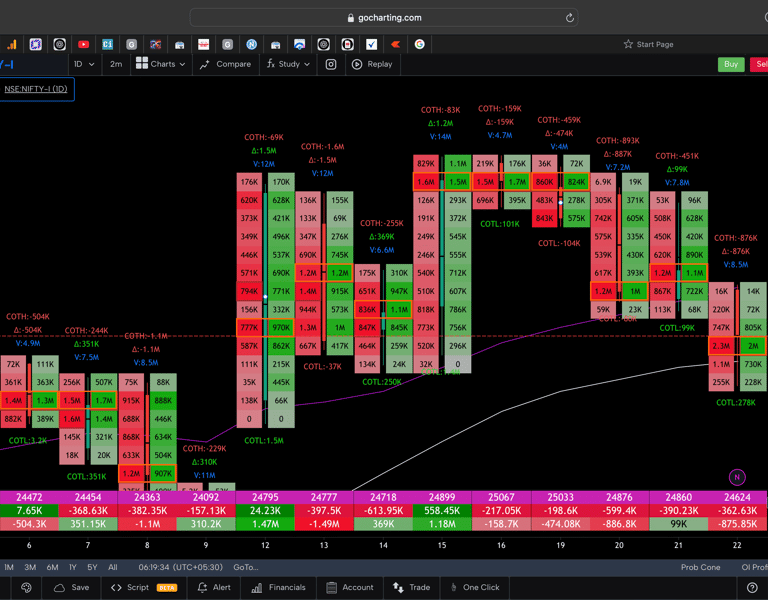
Task: Click the Account clipboard icon
Action: [332, 587]
